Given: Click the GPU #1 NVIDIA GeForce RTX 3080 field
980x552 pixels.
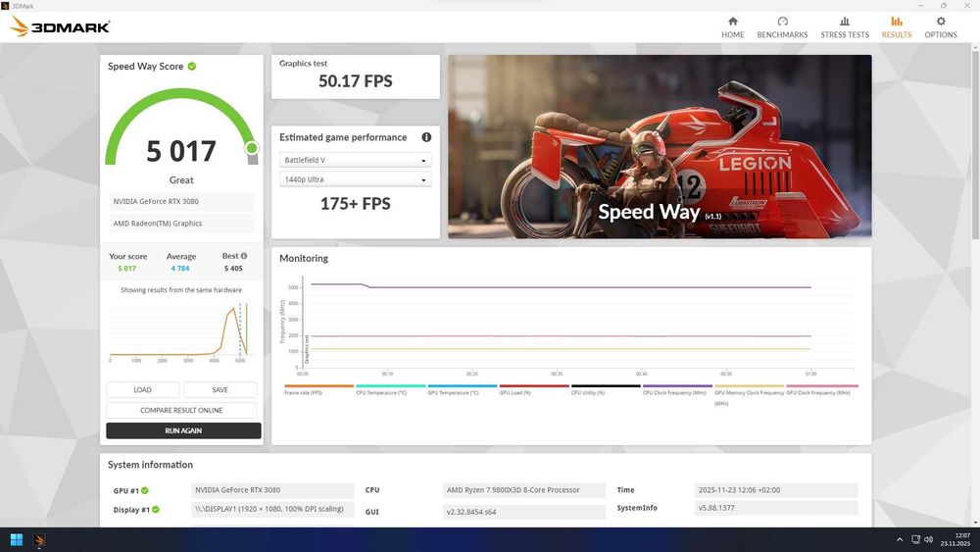Looking at the screenshot, I should tap(272, 490).
